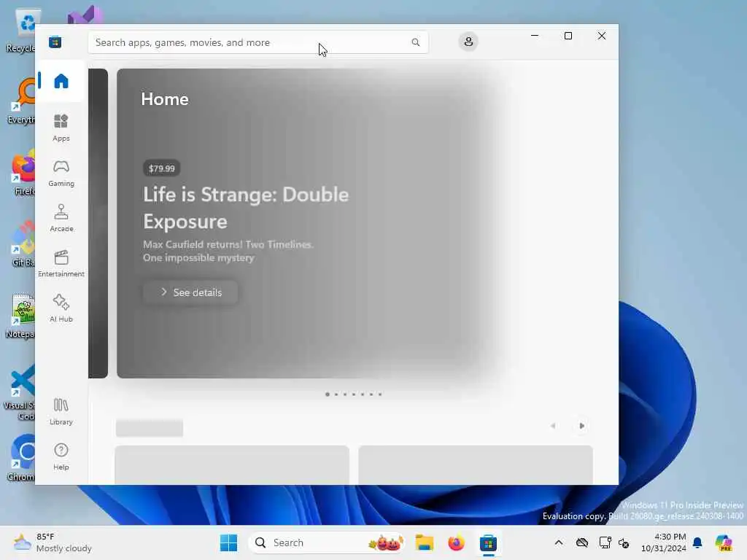The image size is (747, 560).
Task: Close the Microsoft Store window
Action: coord(602,36)
